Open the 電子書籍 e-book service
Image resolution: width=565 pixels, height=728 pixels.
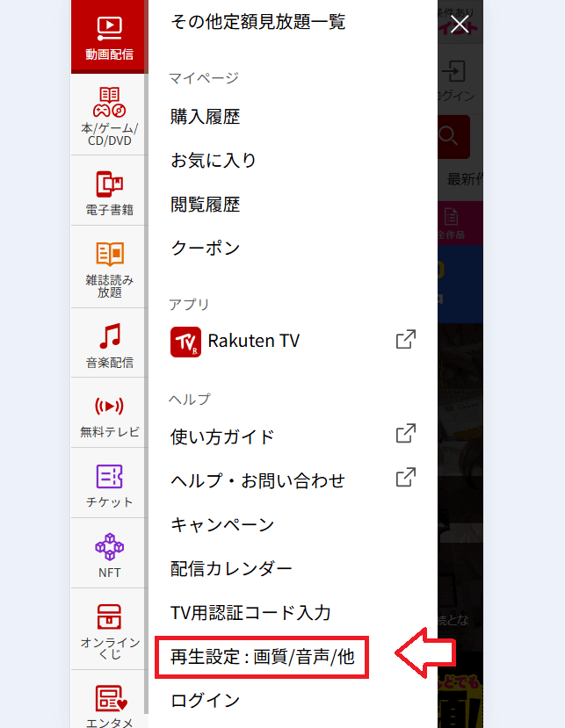pos(109,191)
